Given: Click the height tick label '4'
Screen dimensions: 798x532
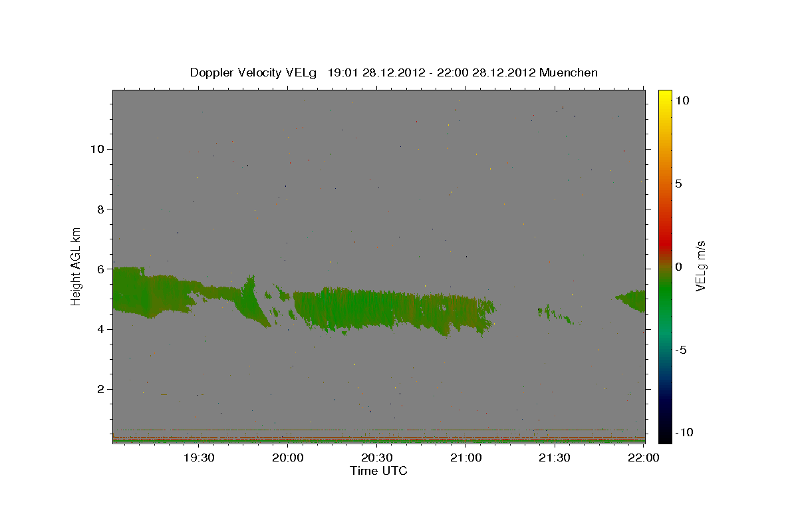Looking at the screenshot, I should tap(100, 329).
